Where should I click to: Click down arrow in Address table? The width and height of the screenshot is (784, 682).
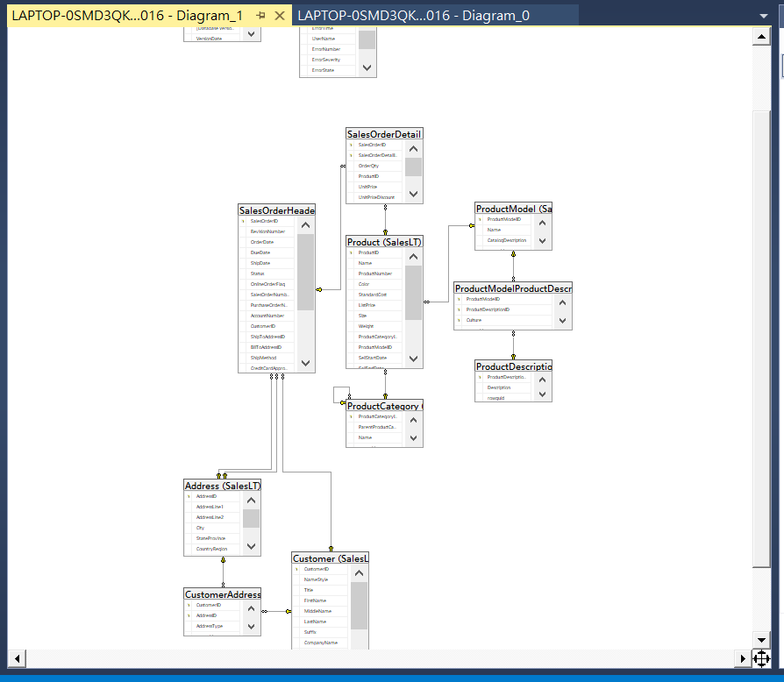252,547
